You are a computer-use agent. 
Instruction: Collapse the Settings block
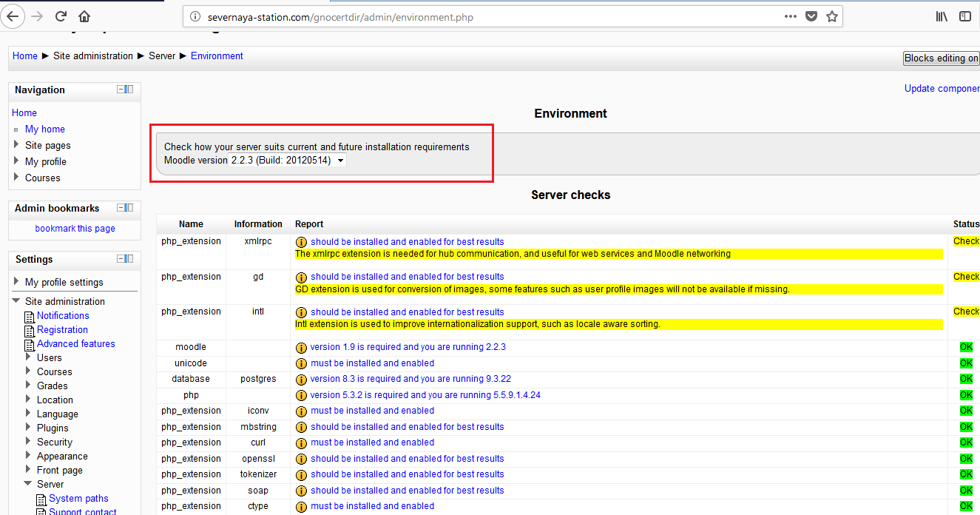click(121, 259)
